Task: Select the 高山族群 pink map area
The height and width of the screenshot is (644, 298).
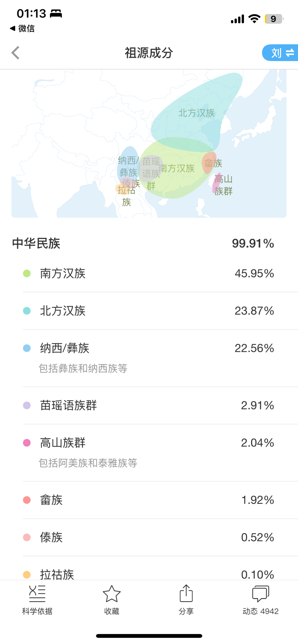Action: pos(218,184)
